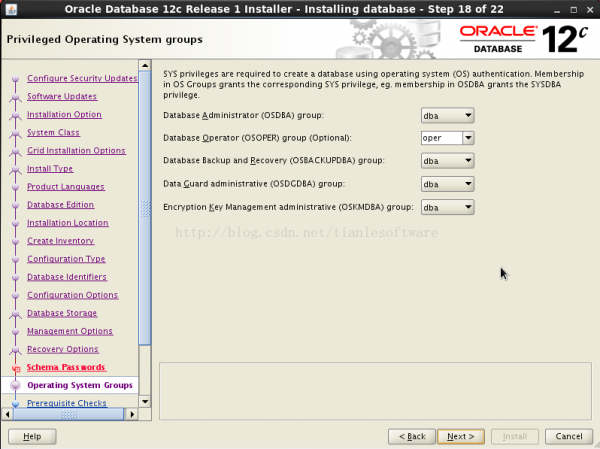Image resolution: width=600 pixels, height=449 pixels.
Task: Jump to the Database Edition step
Action: coord(60,205)
